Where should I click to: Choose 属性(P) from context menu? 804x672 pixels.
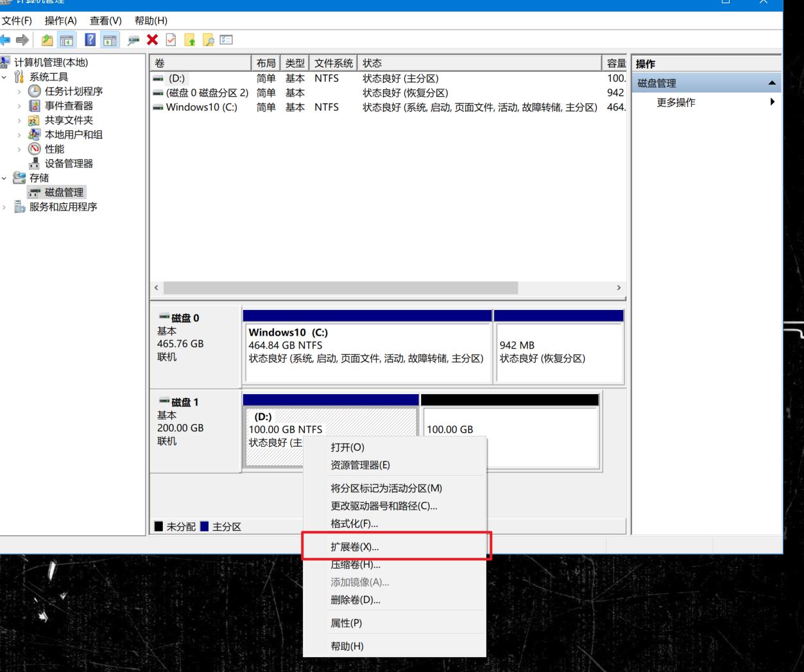394,623
